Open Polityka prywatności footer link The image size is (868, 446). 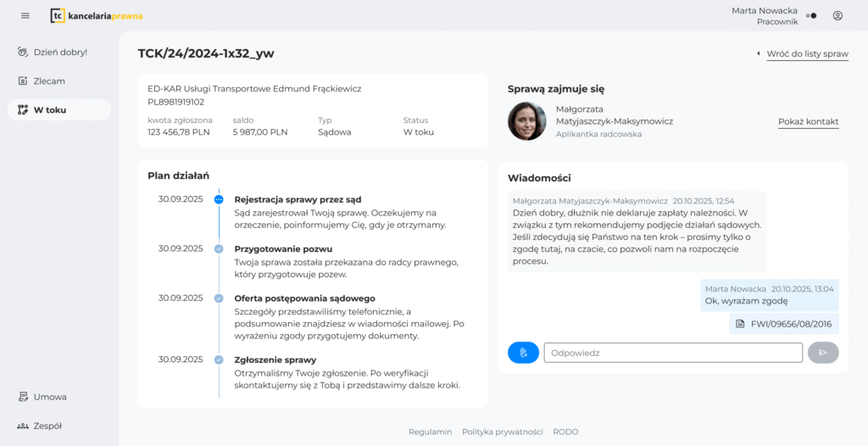(502, 432)
